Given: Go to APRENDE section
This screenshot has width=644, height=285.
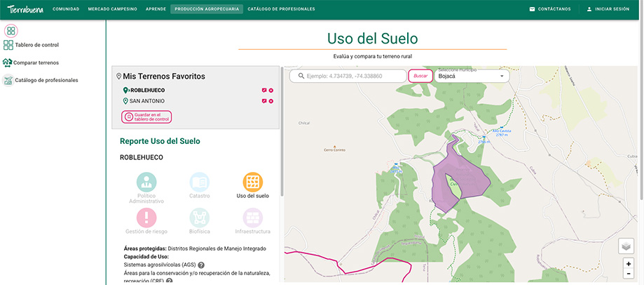Looking at the screenshot, I should point(156,9).
